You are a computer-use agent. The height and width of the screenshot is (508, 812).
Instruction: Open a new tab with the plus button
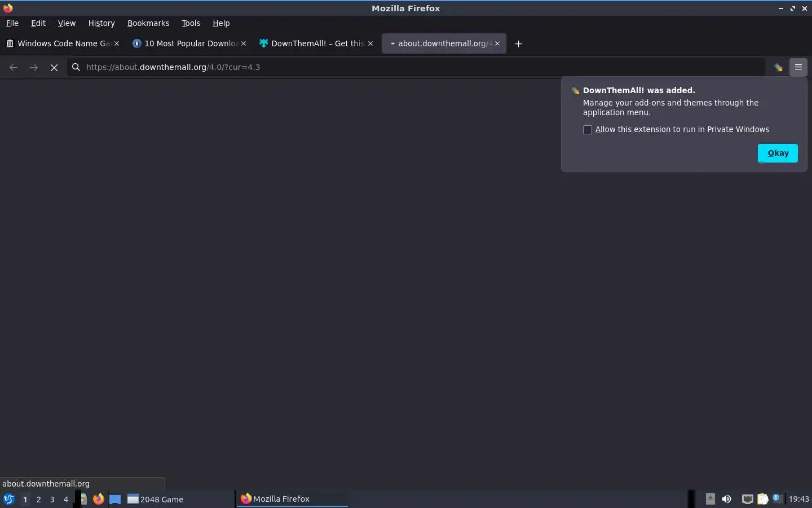click(x=518, y=43)
